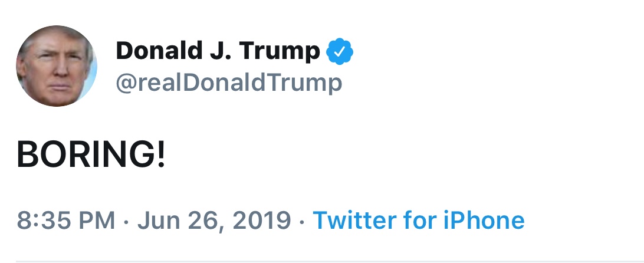Click the @ symbol in the handle

[x=125, y=83]
